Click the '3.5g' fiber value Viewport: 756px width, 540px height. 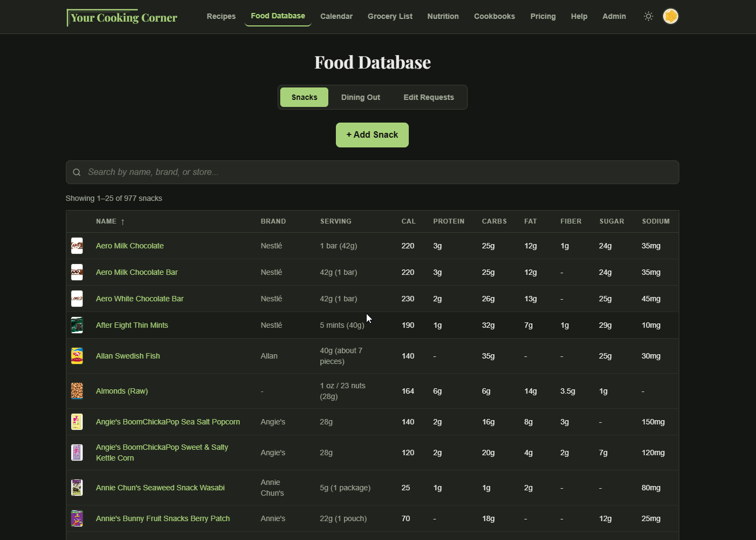point(568,391)
